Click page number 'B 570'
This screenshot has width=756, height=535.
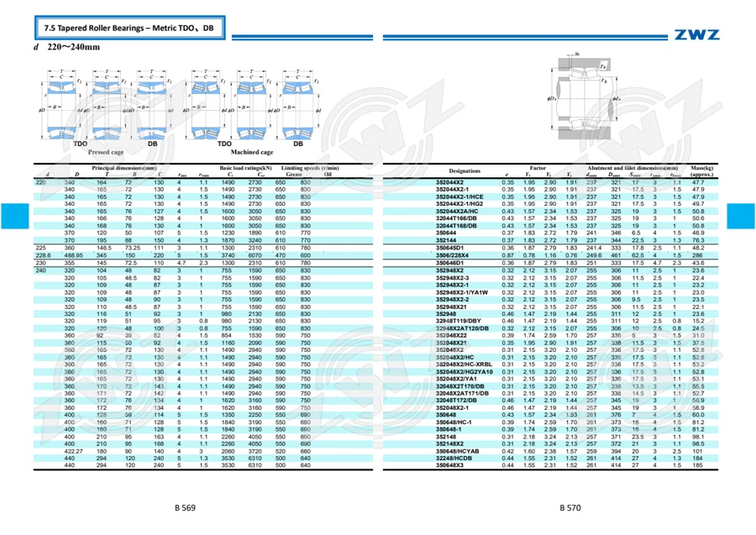pos(570,507)
